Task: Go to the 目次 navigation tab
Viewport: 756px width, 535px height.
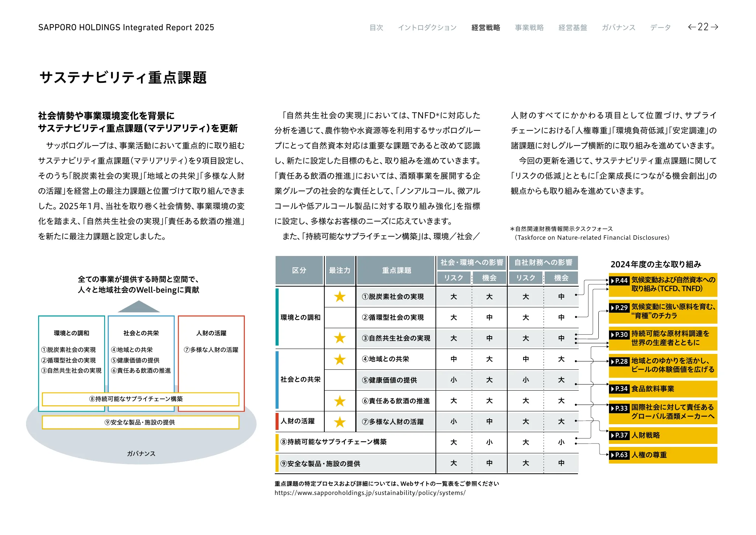Action: 376,28
